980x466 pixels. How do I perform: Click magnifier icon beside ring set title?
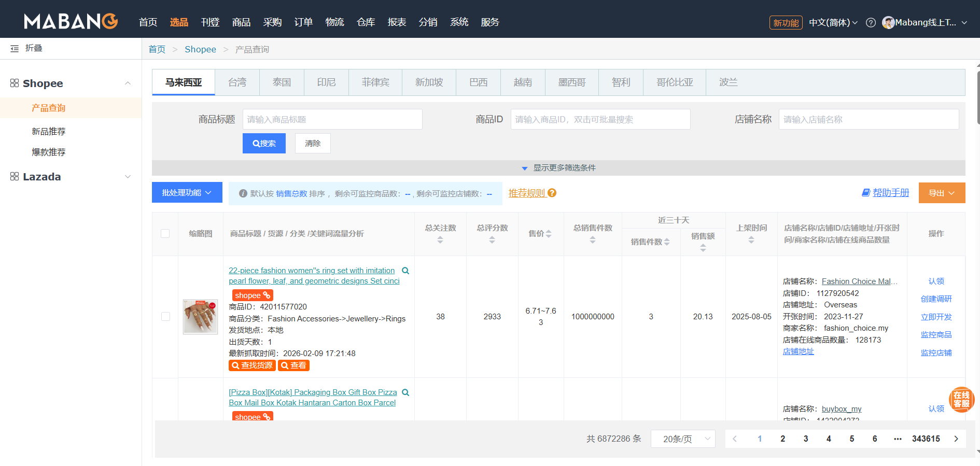click(405, 271)
